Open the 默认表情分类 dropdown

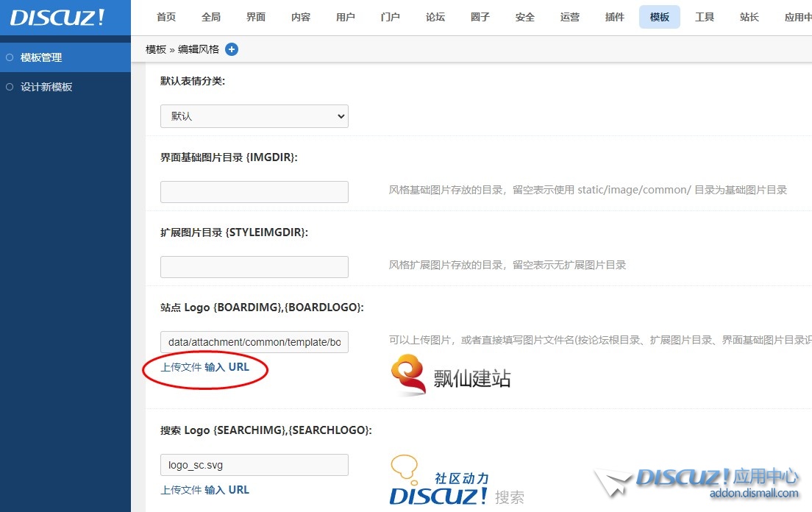(254, 115)
